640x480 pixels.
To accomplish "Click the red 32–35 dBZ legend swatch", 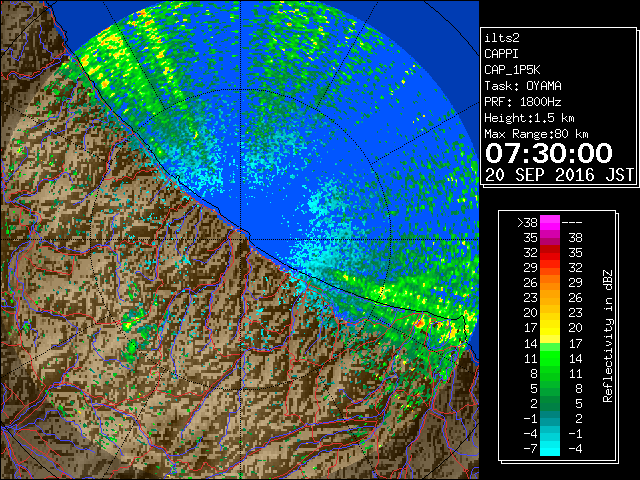I will (x=550, y=253).
